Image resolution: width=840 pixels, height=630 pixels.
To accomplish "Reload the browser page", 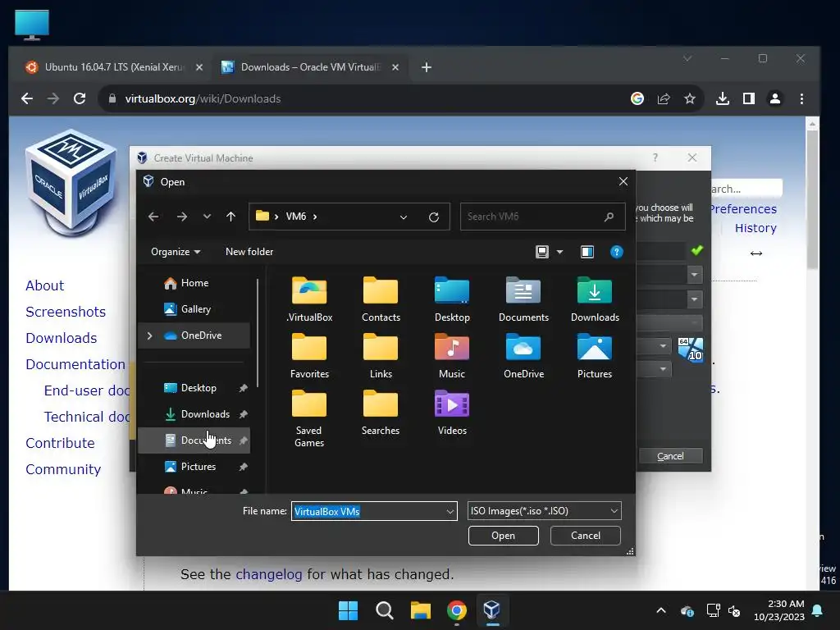I will click(x=80, y=98).
